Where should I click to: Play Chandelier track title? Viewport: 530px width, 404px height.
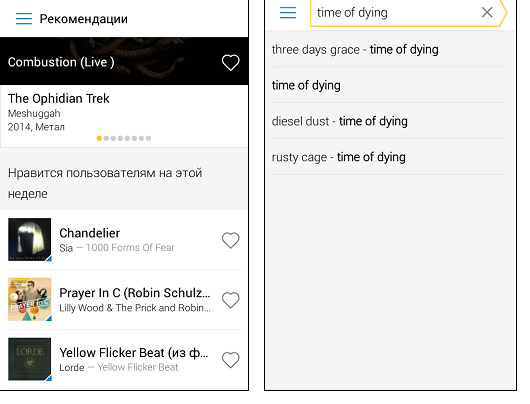[90, 233]
